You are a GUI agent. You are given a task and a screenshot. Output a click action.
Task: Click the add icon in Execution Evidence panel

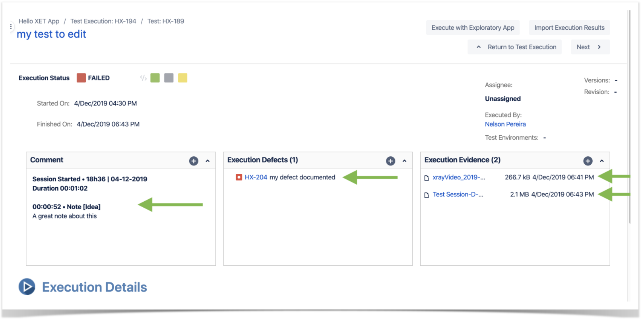588,161
